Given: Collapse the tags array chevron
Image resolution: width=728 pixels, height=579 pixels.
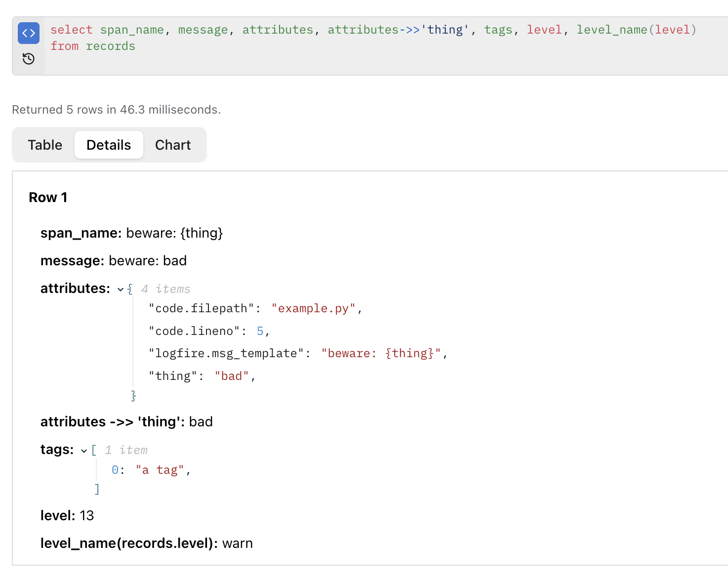Looking at the screenshot, I should pos(84,451).
